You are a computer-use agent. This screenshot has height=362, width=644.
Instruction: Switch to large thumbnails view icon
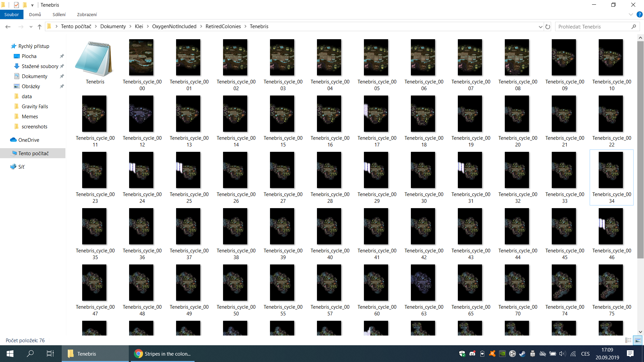638,340
